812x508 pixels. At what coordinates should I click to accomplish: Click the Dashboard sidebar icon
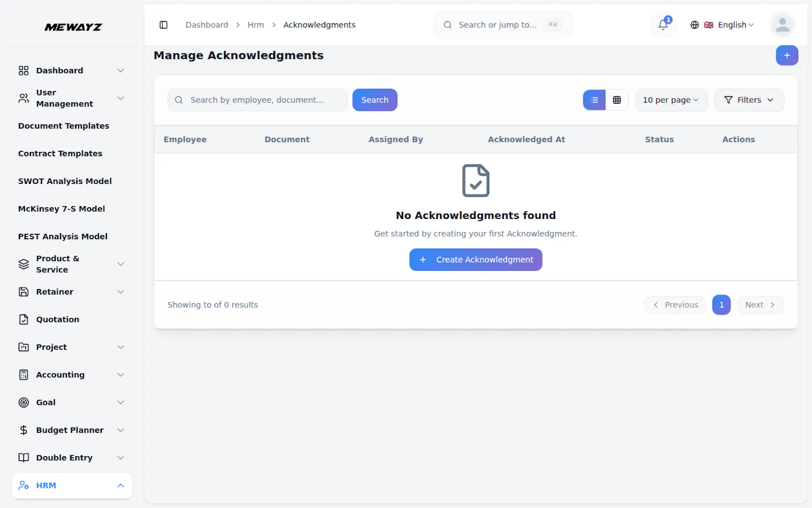(x=23, y=71)
